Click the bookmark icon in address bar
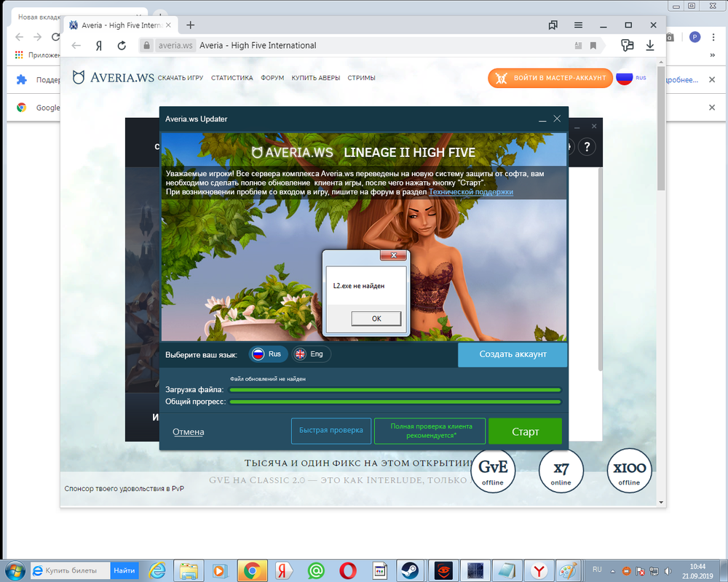This screenshot has width=728, height=582. tap(593, 45)
